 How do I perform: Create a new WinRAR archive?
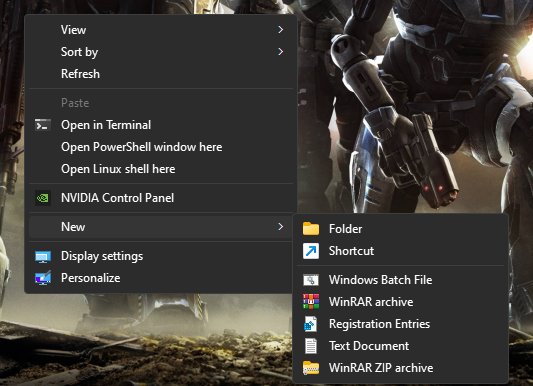[x=400, y=302]
